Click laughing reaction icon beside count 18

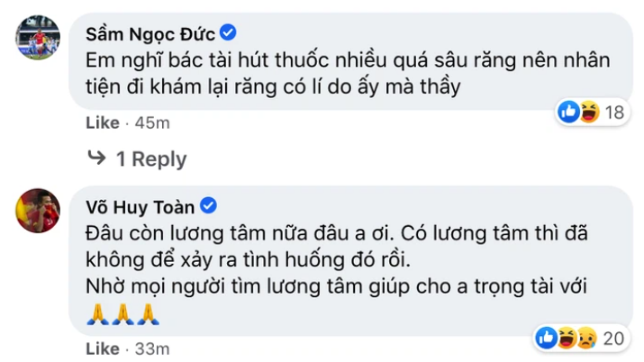pos(588,113)
